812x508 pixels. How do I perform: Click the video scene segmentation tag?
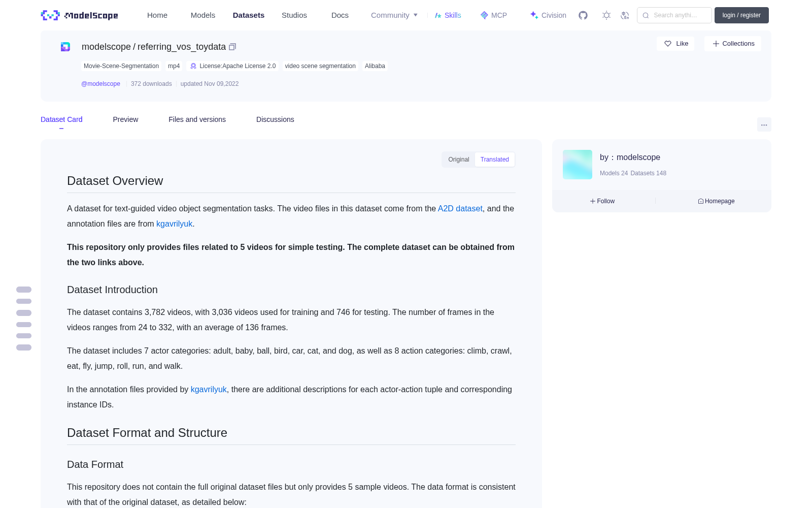click(320, 66)
